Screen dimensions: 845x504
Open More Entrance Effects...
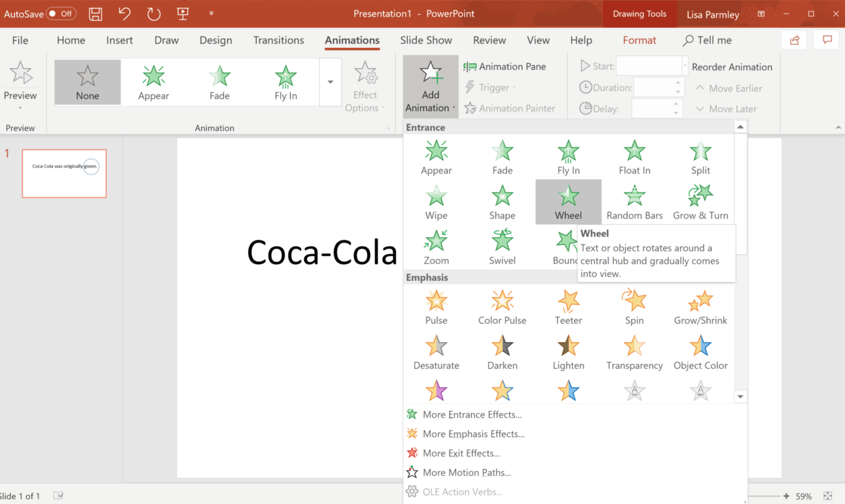[x=575, y=414]
